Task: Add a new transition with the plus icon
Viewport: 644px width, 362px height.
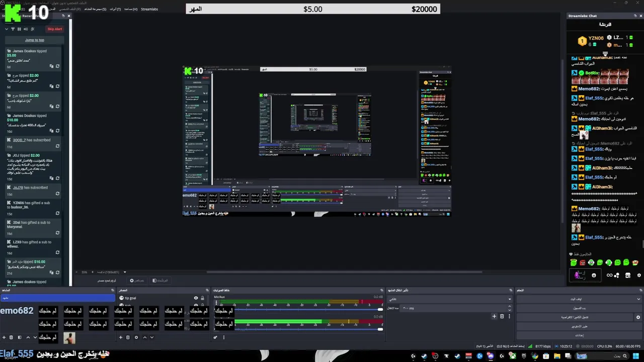Action: [494, 316]
